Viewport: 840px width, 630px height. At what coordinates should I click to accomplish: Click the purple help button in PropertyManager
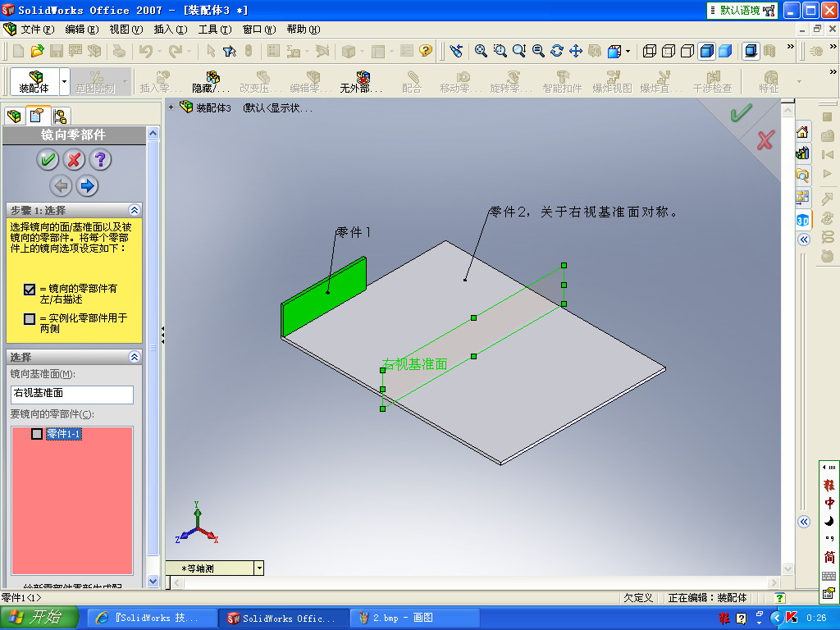[x=100, y=160]
